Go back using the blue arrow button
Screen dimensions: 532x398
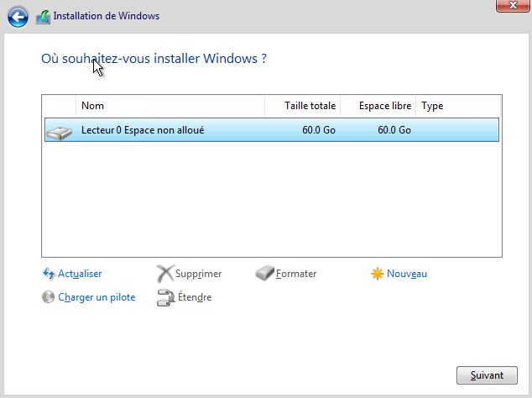click(x=18, y=17)
